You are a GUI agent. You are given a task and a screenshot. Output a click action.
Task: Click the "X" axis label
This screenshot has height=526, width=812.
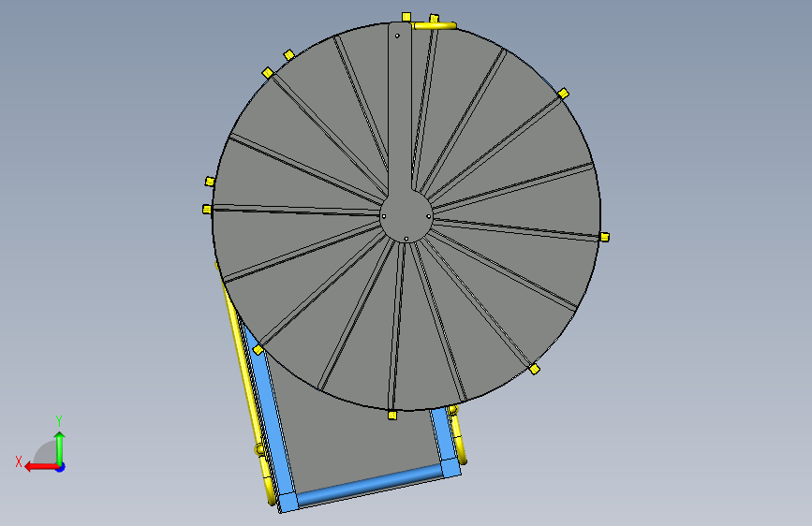tap(19, 461)
